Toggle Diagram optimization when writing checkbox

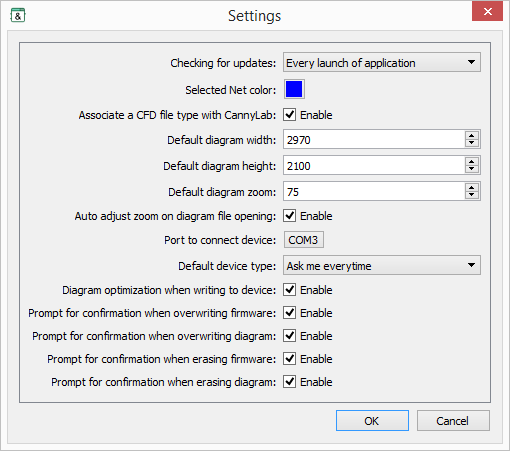[x=289, y=290]
